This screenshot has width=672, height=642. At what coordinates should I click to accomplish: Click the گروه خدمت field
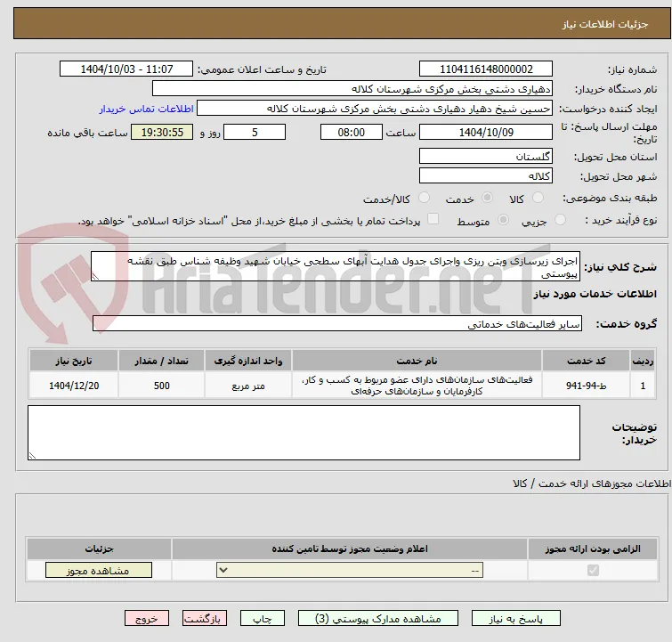337,324
